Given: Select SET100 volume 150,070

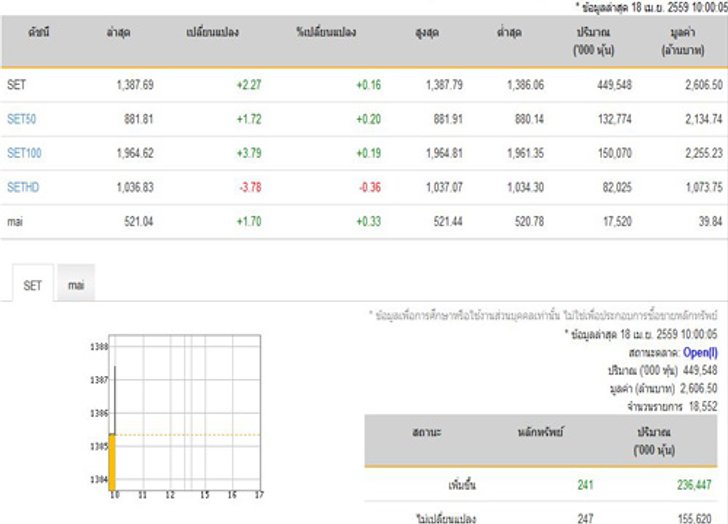Looking at the screenshot, I should click(615, 153).
